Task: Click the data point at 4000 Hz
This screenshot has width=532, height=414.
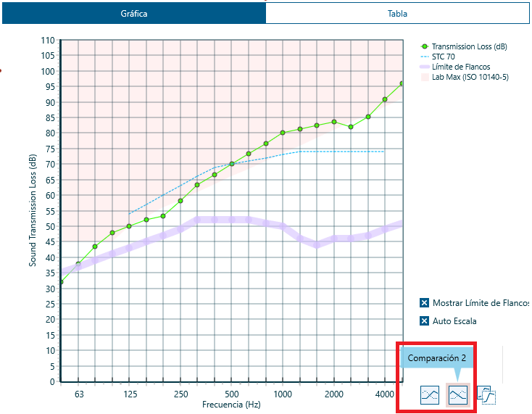Action: coord(385,99)
